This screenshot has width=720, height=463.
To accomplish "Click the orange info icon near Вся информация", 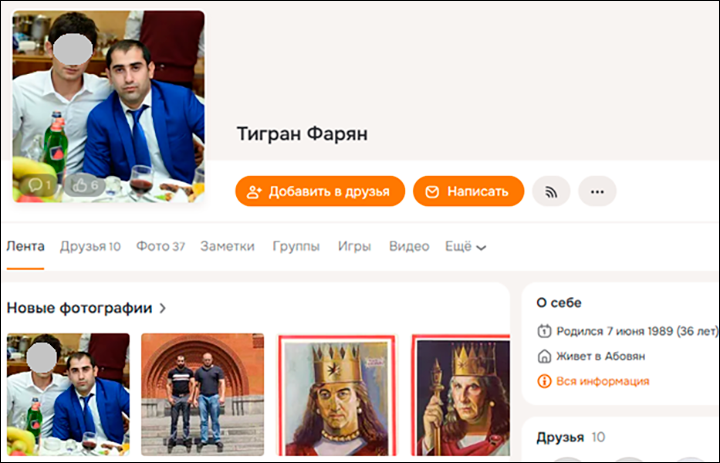I will tap(544, 381).
